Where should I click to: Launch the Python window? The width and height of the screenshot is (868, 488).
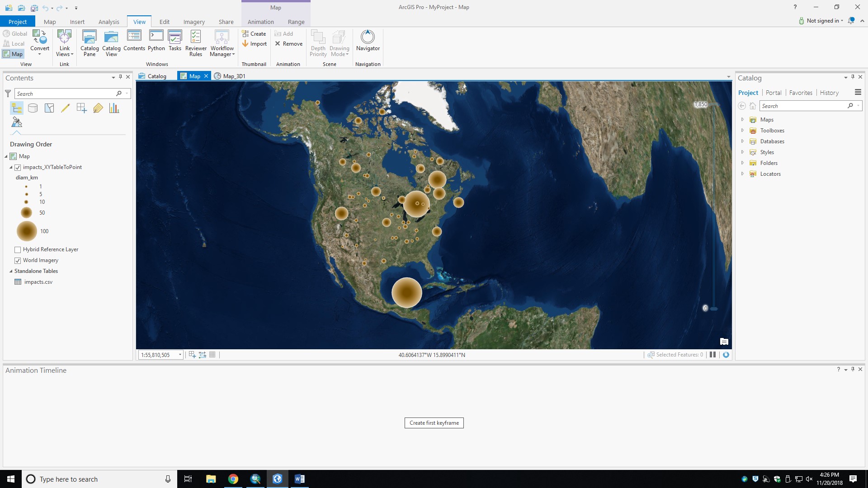pyautogui.click(x=156, y=43)
